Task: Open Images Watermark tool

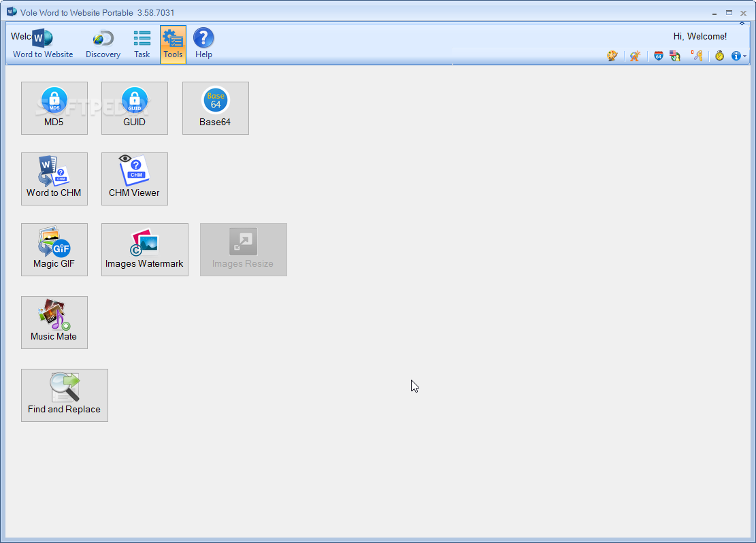Action: point(145,250)
